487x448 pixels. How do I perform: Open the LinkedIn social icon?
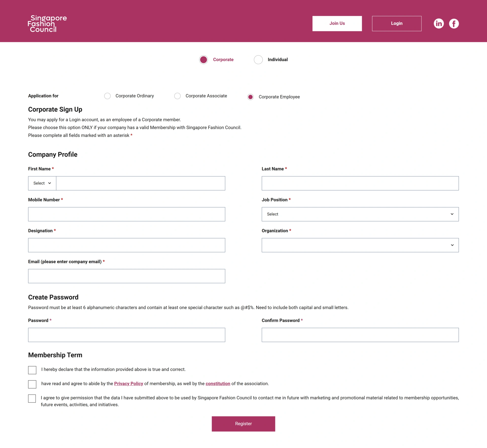pos(439,24)
